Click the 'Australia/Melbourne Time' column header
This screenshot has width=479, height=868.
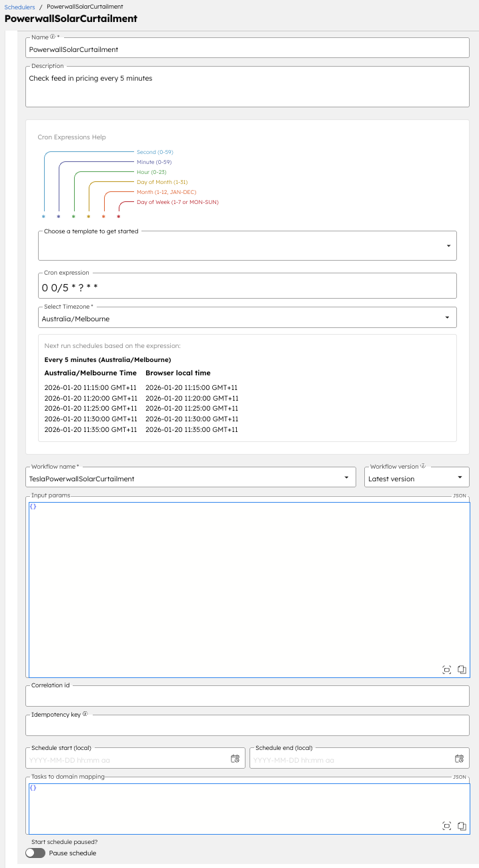[x=90, y=373]
